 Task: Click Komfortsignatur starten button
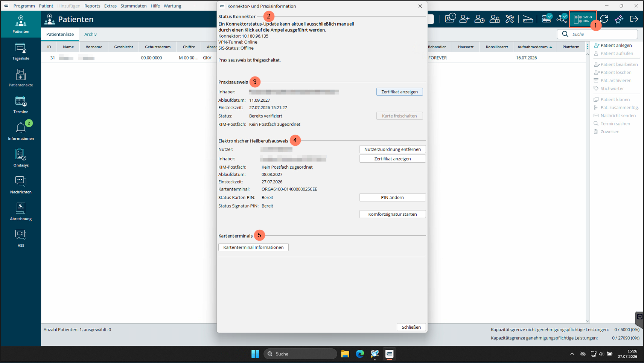tap(393, 214)
